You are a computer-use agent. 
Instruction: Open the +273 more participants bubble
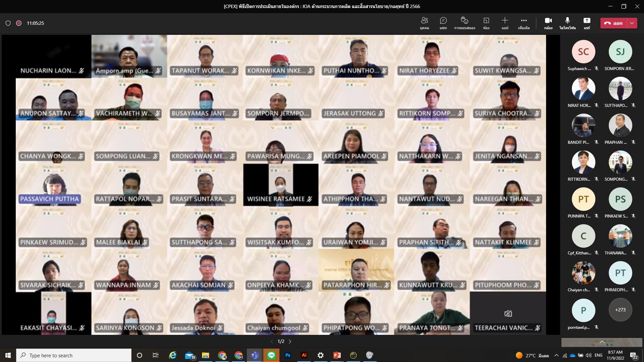pyautogui.click(x=620, y=310)
